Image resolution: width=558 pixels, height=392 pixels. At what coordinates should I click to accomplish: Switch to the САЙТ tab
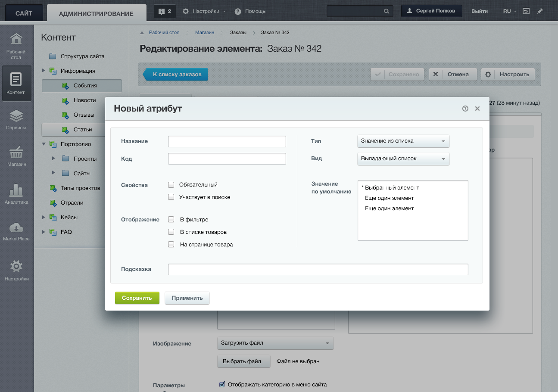click(24, 13)
